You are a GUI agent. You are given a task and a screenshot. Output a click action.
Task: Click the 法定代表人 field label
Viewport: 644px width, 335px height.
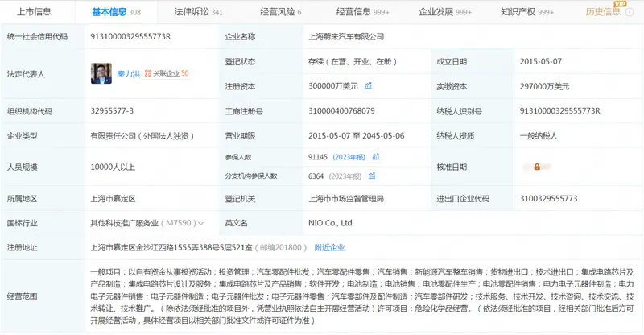point(26,74)
